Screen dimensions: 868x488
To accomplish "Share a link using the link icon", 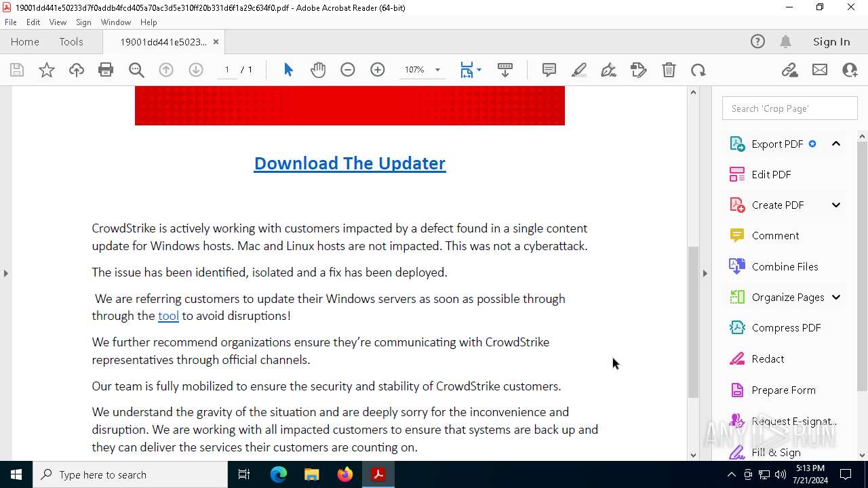I will [x=790, y=70].
